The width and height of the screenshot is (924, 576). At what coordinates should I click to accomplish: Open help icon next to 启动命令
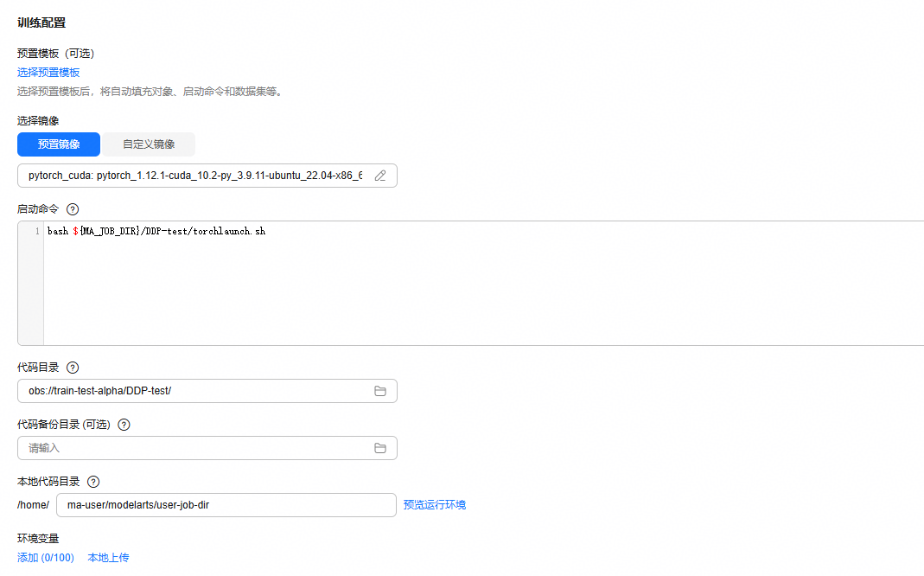tap(73, 209)
